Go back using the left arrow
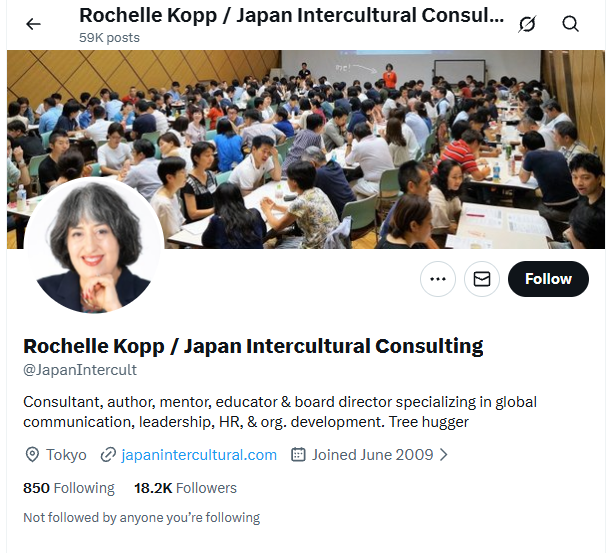 click(33, 24)
